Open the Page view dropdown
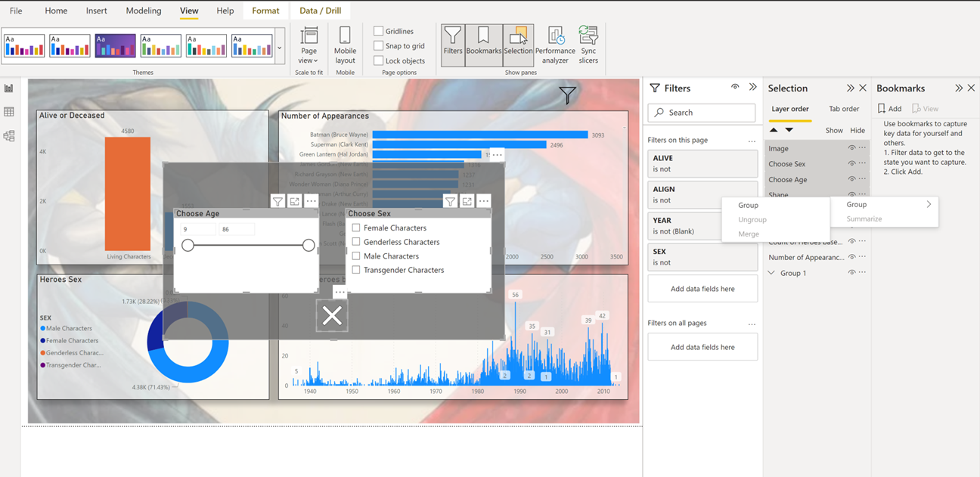The height and width of the screenshot is (477, 980). click(x=309, y=45)
